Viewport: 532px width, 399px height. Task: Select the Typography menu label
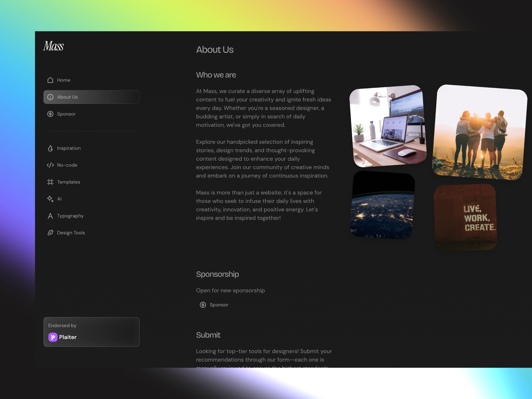click(70, 216)
